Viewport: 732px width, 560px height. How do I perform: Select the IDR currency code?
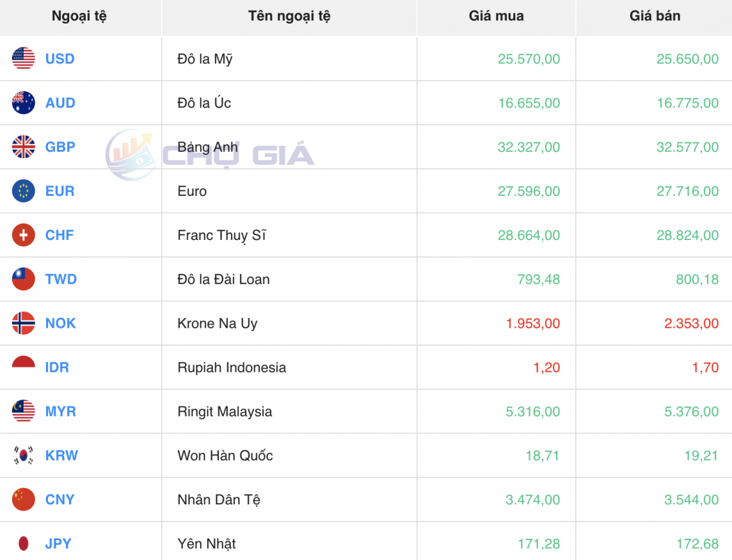coord(58,367)
